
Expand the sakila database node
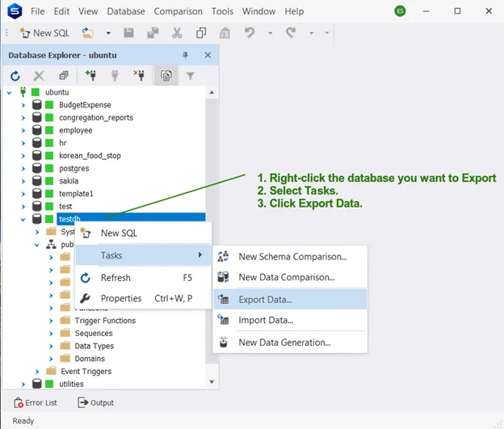tap(23, 181)
